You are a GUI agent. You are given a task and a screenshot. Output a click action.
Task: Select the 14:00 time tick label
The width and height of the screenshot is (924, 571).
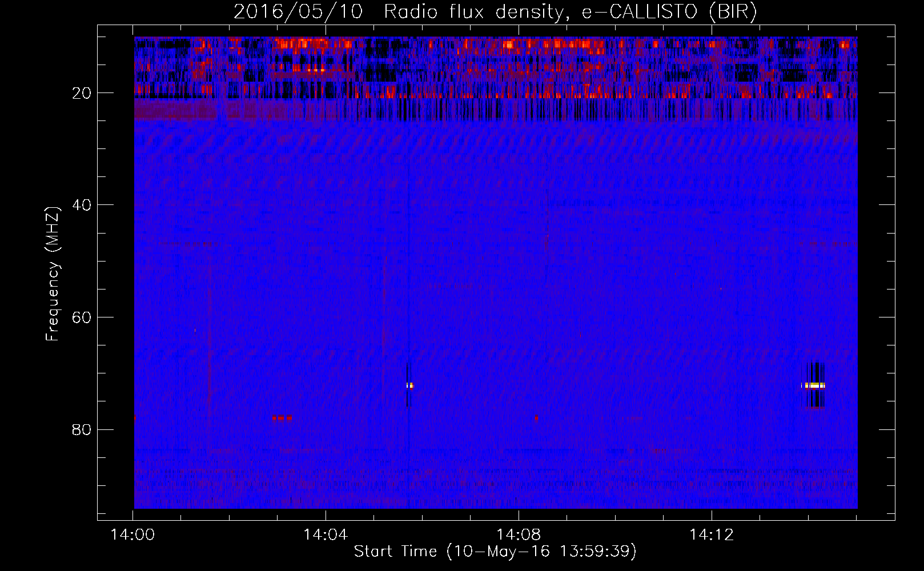tap(133, 534)
